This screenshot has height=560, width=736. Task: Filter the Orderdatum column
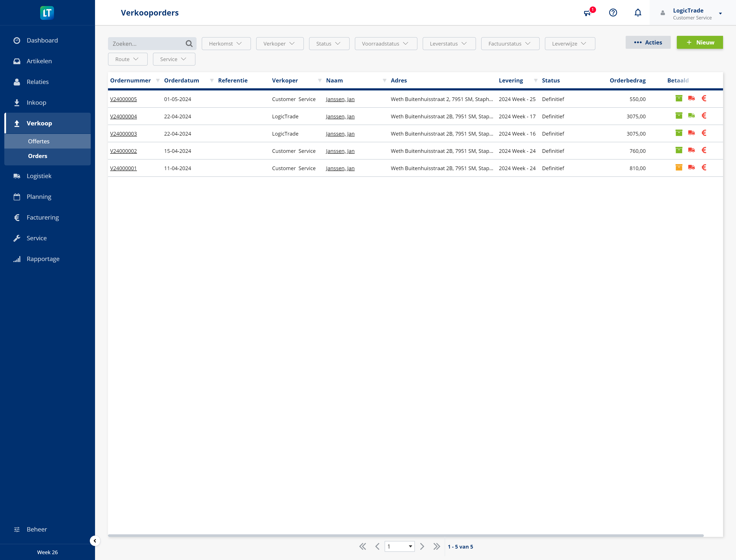tap(212, 81)
